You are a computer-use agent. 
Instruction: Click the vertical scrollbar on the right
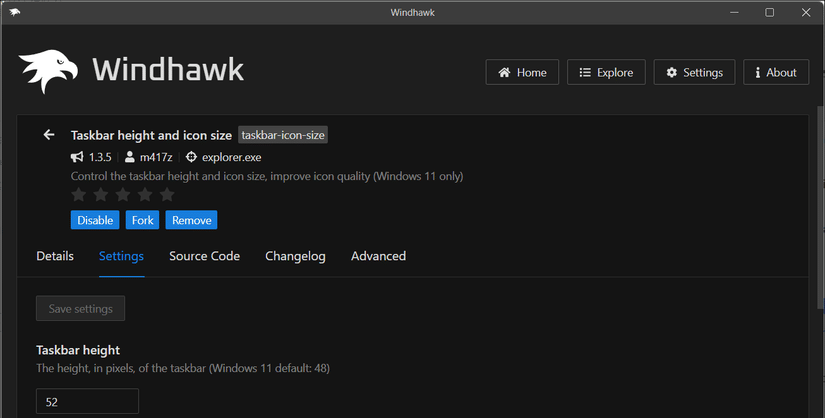click(821, 208)
